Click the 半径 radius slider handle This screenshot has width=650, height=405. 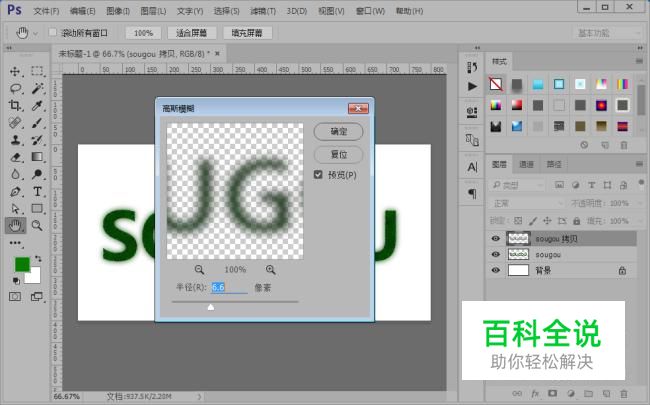[211, 307]
